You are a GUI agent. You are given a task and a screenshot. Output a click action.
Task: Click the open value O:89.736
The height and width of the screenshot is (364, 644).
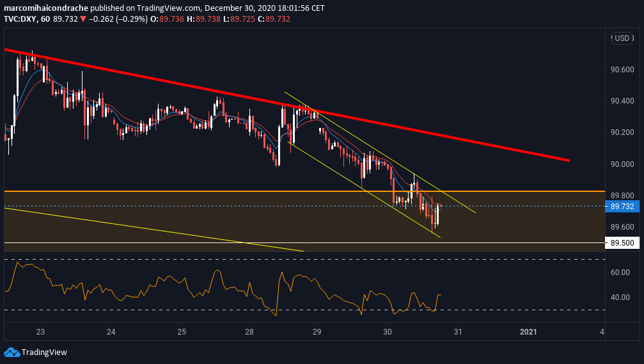(x=167, y=19)
